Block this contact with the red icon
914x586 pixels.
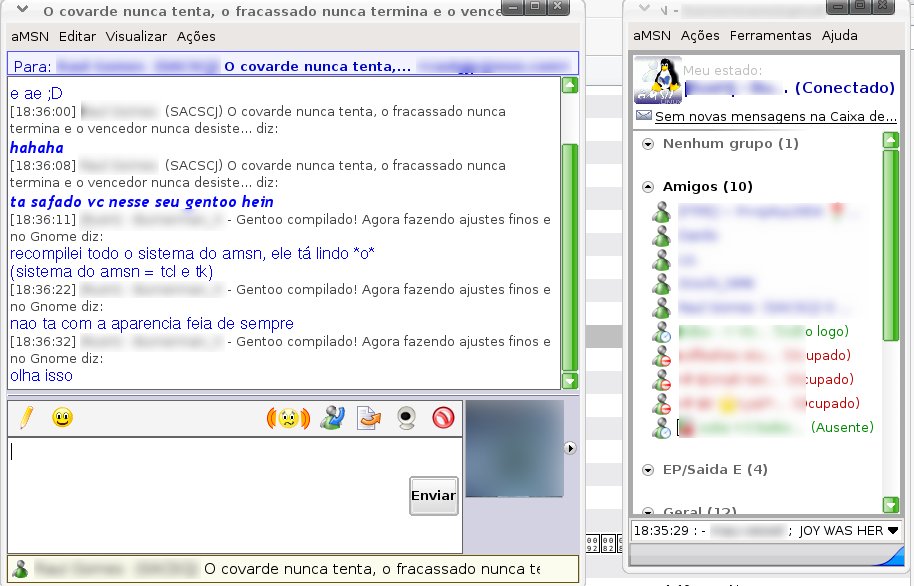coord(443,418)
